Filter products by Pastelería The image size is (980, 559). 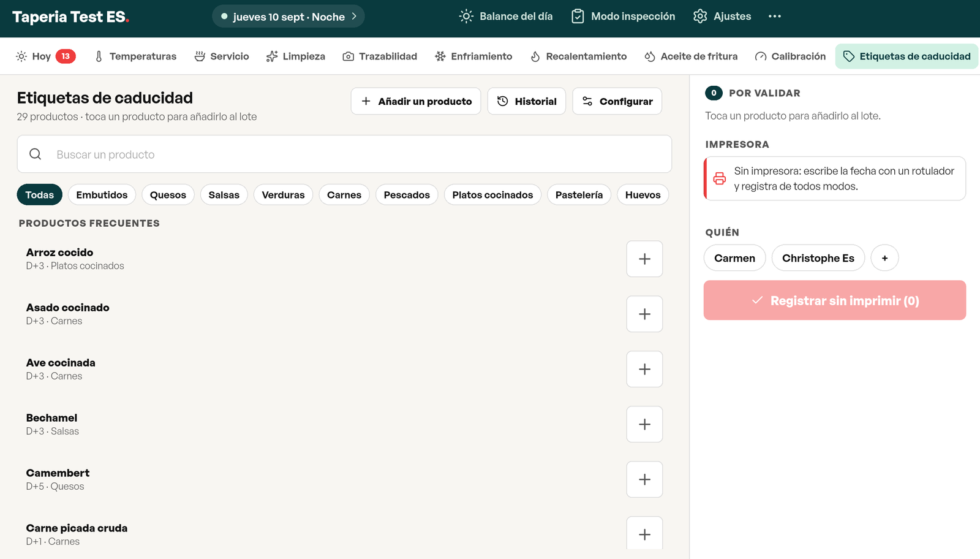click(x=579, y=195)
